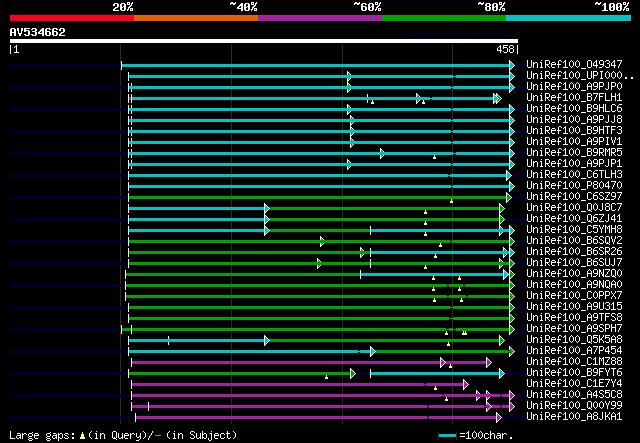Click the yellow gap marker under UniRef100_B9FYT6
Screen dimensions: 640x443
327,377
